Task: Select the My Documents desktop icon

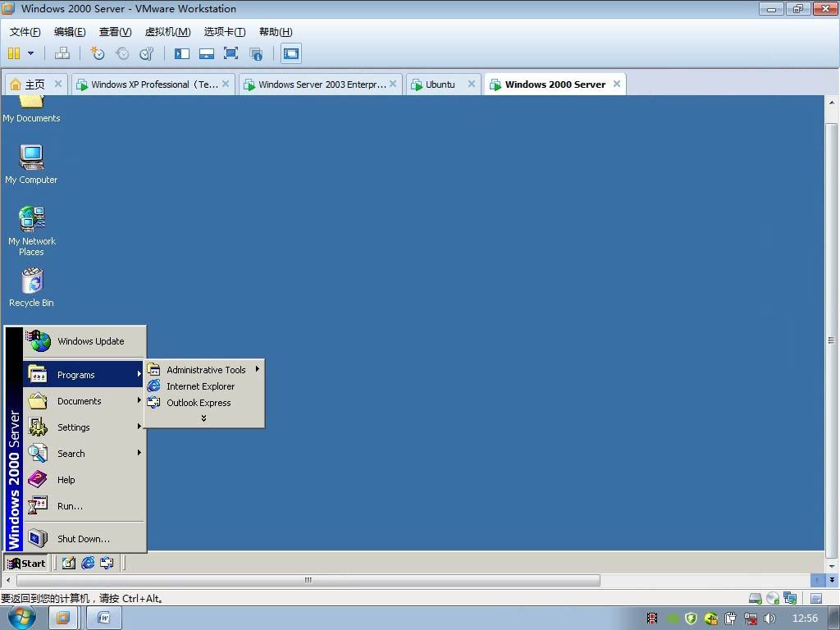Action: coord(31,109)
